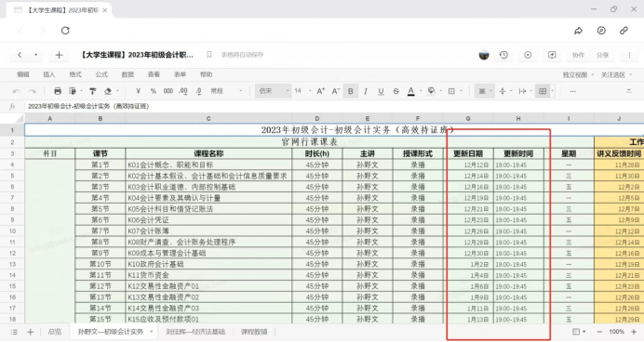The image size is (644, 342).
Task: Apply currency ¥ format
Action: (x=138, y=91)
